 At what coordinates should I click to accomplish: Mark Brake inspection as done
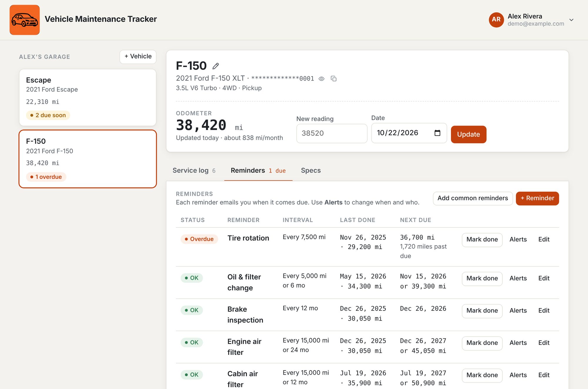pyautogui.click(x=482, y=311)
